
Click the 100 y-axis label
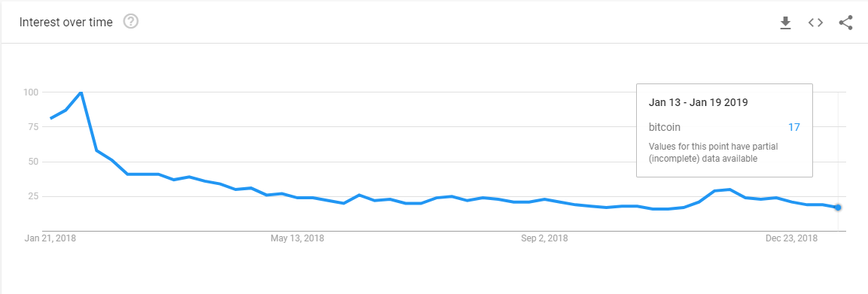click(x=30, y=92)
